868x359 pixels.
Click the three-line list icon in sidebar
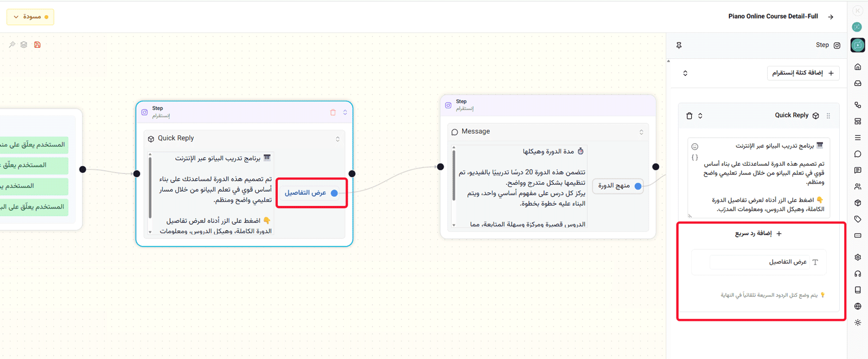tap(858, 137)
